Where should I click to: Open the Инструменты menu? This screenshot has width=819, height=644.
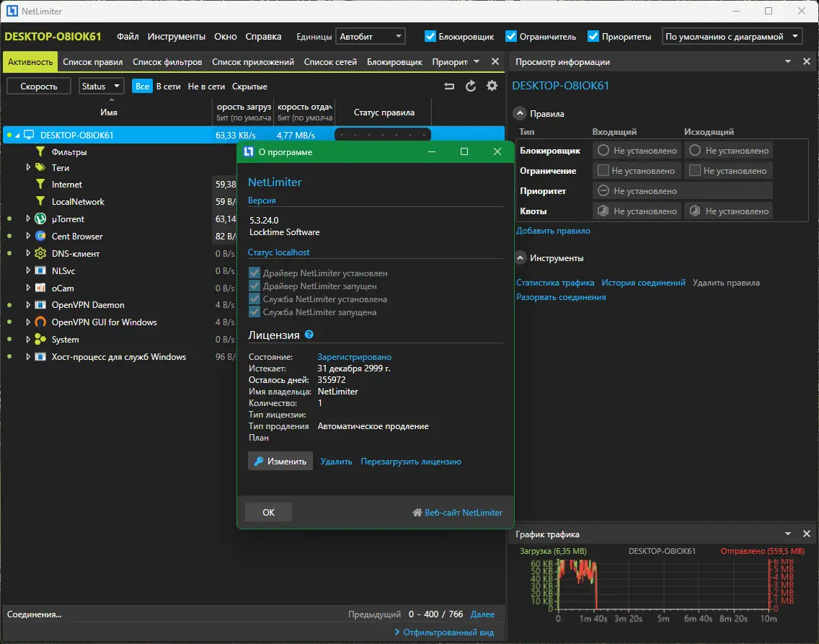click(176, 36)
